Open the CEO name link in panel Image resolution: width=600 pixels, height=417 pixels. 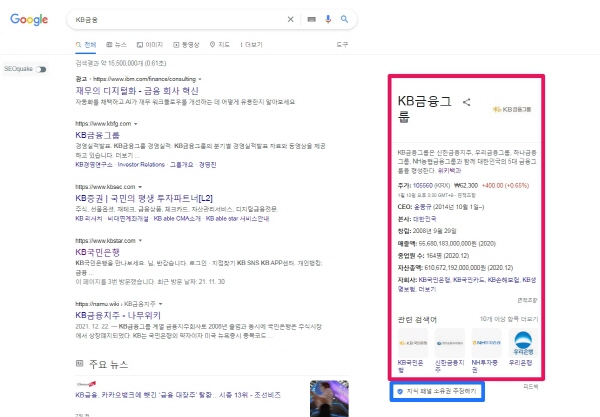click(x=422, y=207)
